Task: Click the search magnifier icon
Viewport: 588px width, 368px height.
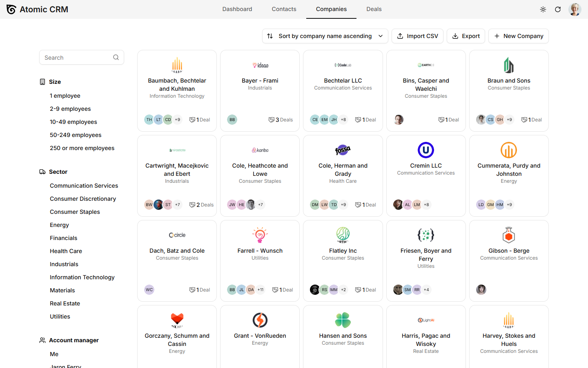Action: pyautogui.click(x=116, y=58)
